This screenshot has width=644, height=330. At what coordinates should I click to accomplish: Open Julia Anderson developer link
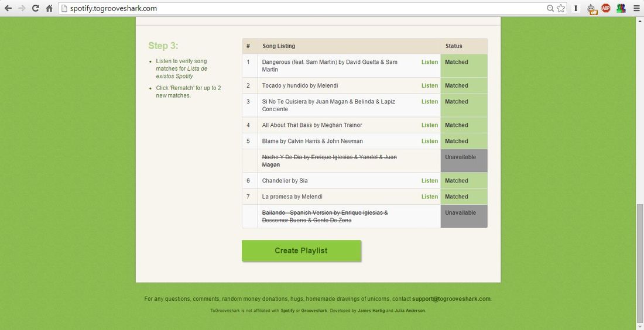409,311
